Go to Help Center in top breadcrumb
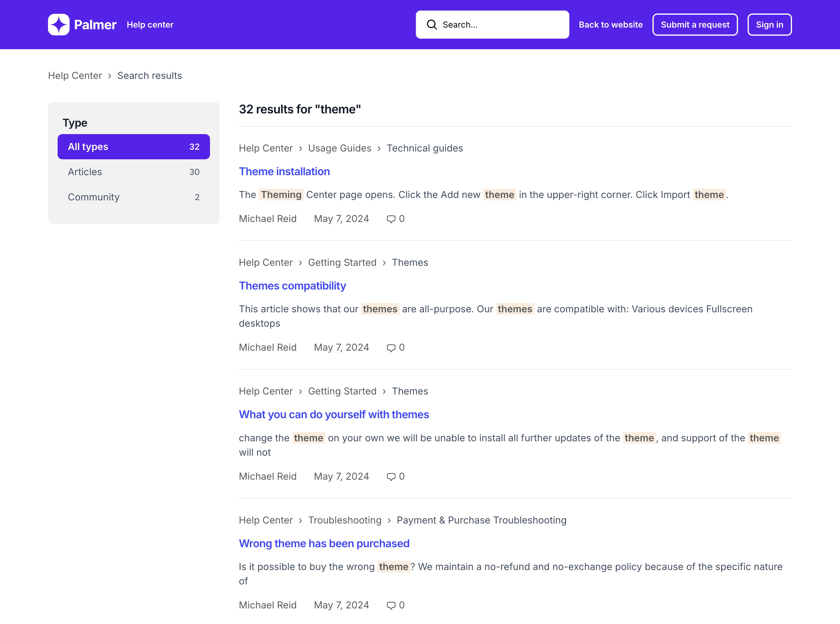840x624 pixels. click(x=75, y=76)
